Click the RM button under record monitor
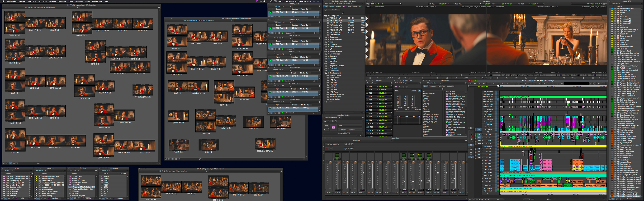 pos(516,78)
